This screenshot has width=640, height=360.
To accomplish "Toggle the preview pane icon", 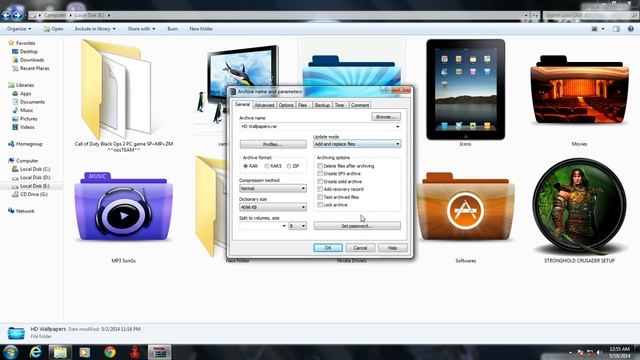I will coord(616,29).
